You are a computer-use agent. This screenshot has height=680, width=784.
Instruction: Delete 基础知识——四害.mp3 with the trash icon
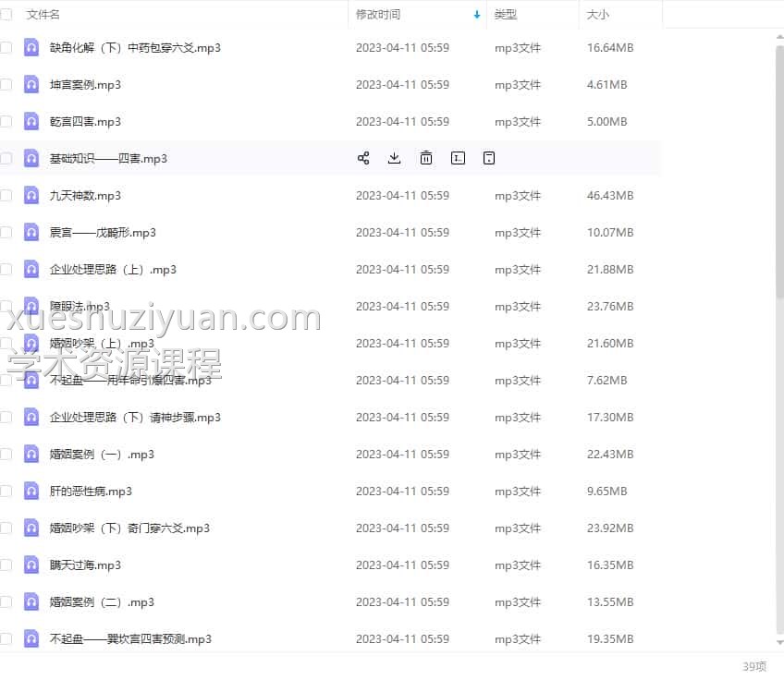click(x=426, y=158)
